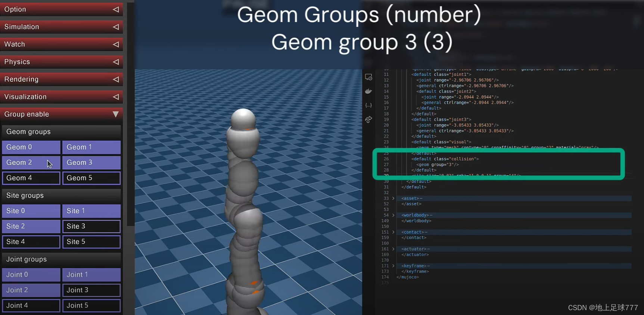
Task: Click the robot arm top sphere in viewport
Action: [x=243, y=119]
